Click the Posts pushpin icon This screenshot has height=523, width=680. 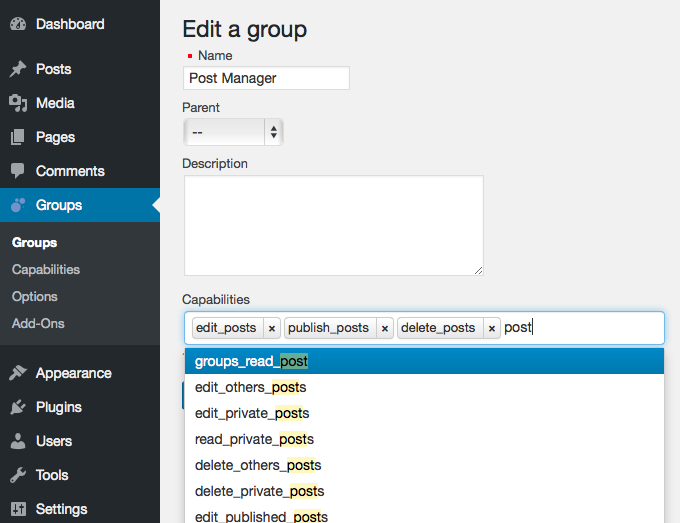click(x=17, y=69)
